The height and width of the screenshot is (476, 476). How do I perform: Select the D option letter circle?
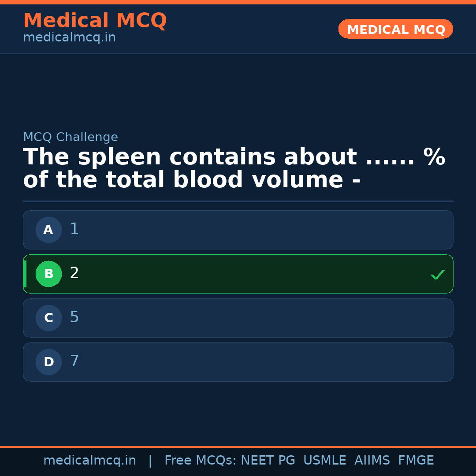click(48, 362)
